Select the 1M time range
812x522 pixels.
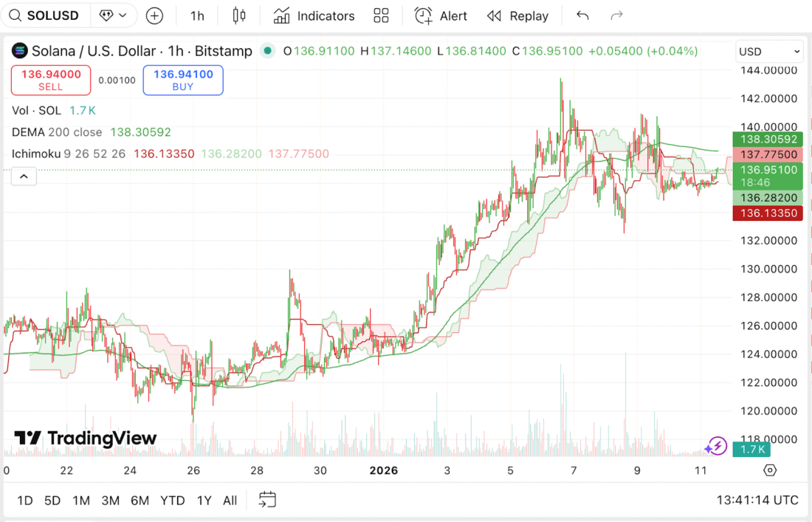click(80, 501)
